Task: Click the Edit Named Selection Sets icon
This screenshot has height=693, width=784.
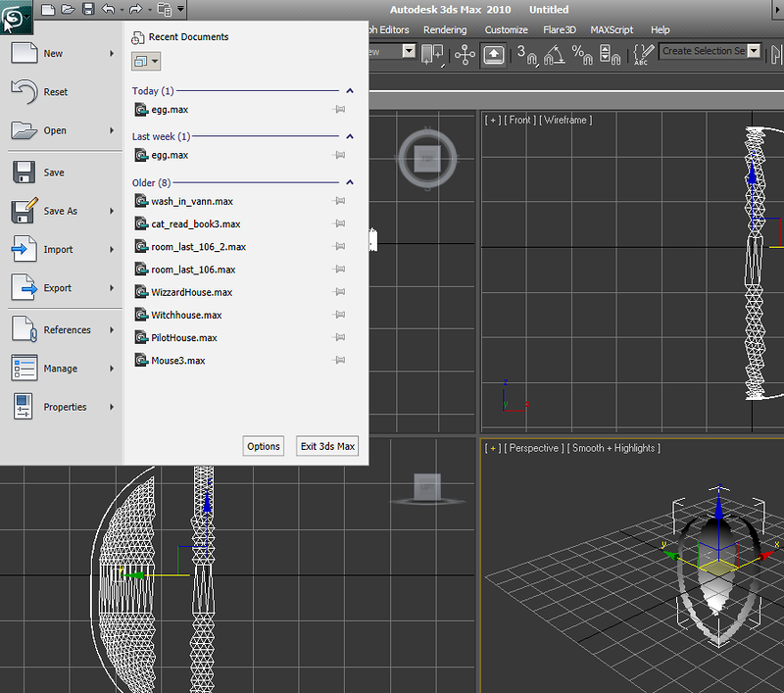Action: coord(643,52)
